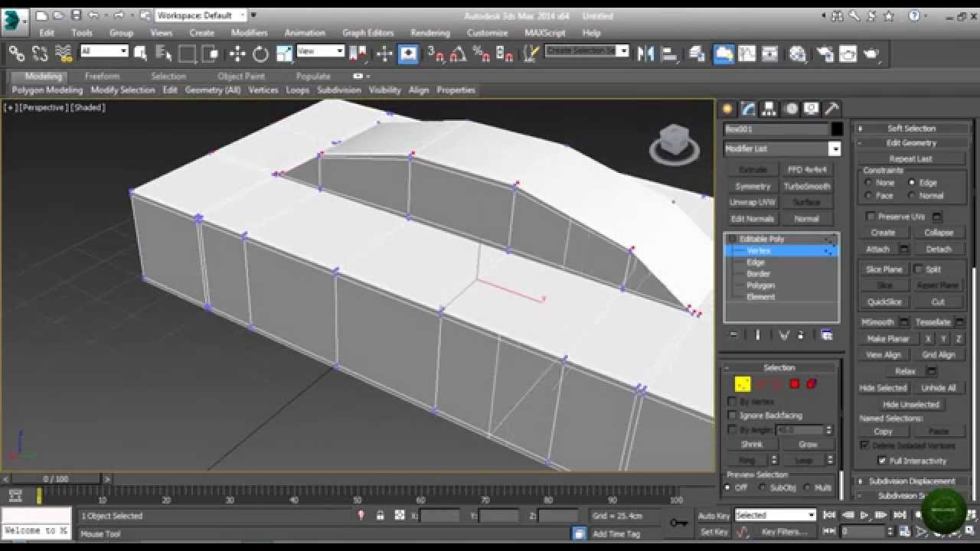
Task: Select the Normal constraint radio button
Action: click(911, 196)
